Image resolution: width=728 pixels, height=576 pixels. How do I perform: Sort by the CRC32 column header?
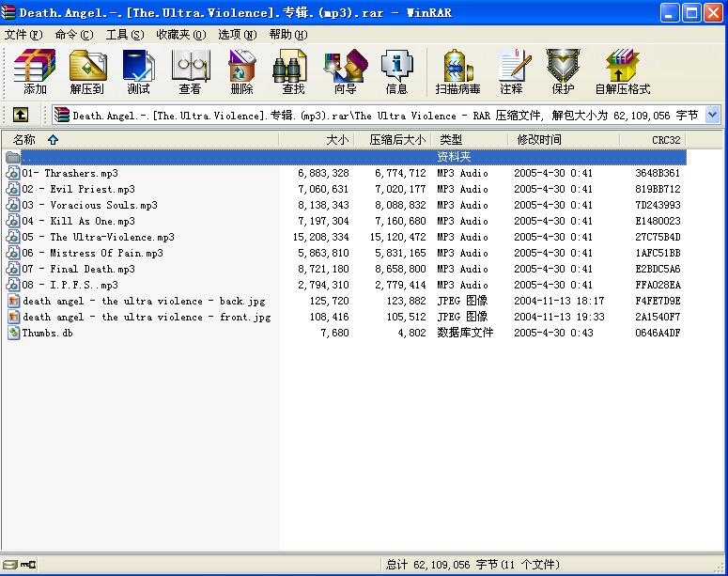click(653, 140)
